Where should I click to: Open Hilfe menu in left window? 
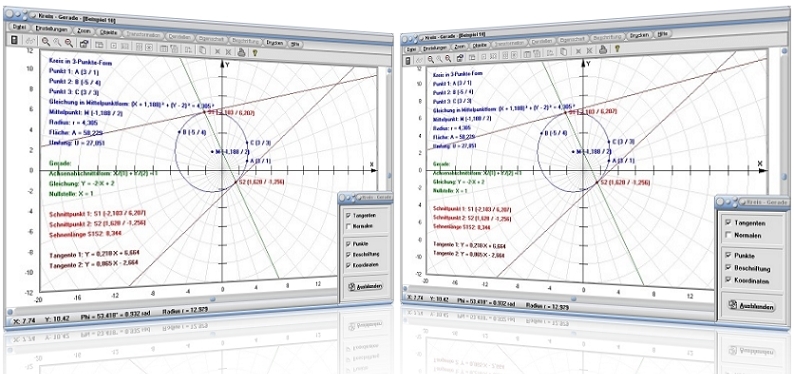click(296, 44)
